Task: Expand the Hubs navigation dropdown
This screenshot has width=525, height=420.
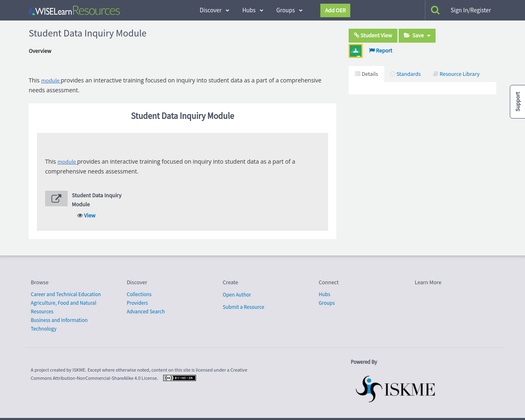Action: pos(253,10)
